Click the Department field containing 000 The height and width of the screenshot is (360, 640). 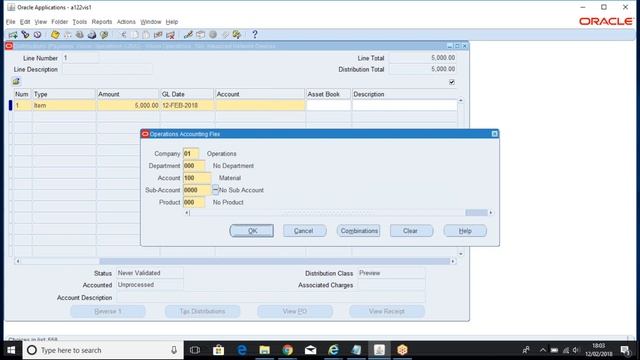[194, 166]
